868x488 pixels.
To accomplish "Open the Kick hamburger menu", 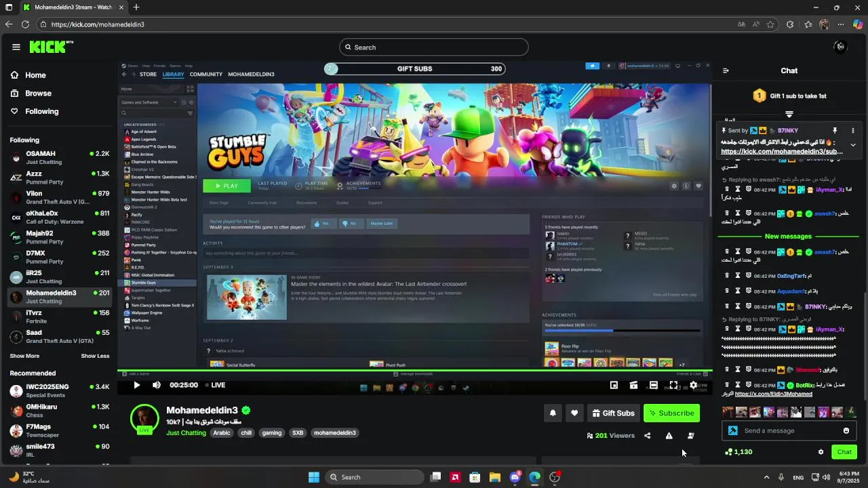I will point(16,47).
